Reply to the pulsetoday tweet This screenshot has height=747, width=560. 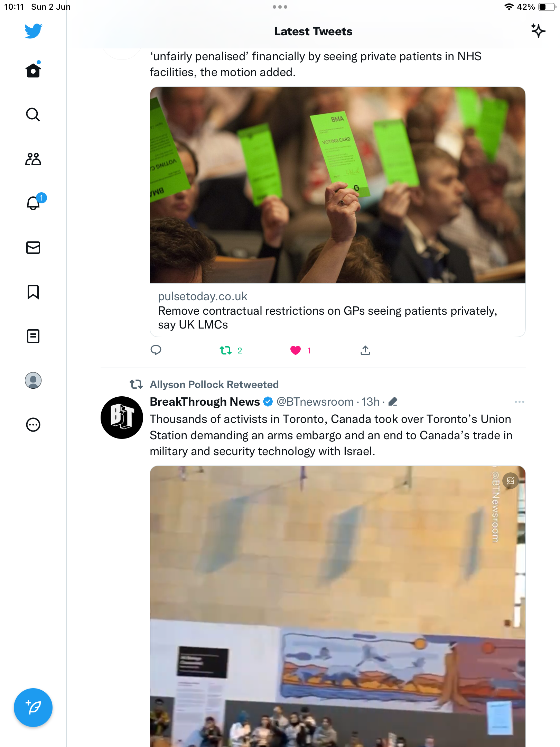156,350
